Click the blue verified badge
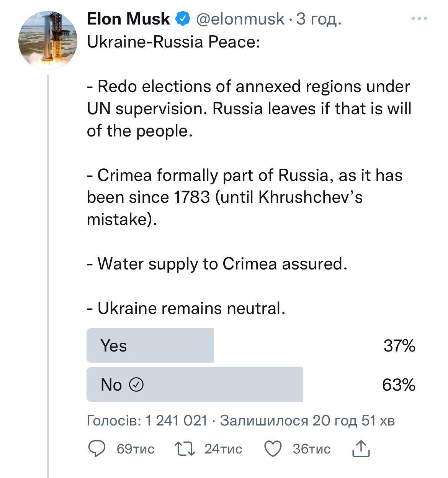Screen dimensions: 448x478 (183, 18)
